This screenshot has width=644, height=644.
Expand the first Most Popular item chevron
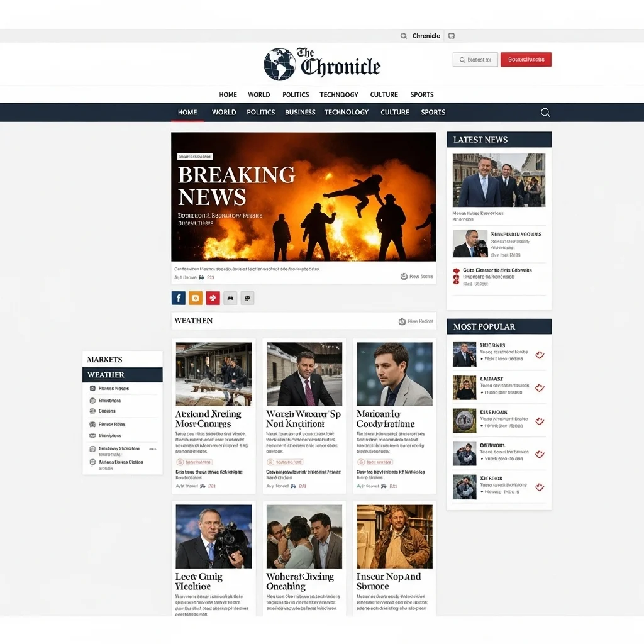(x=539, y=355)
